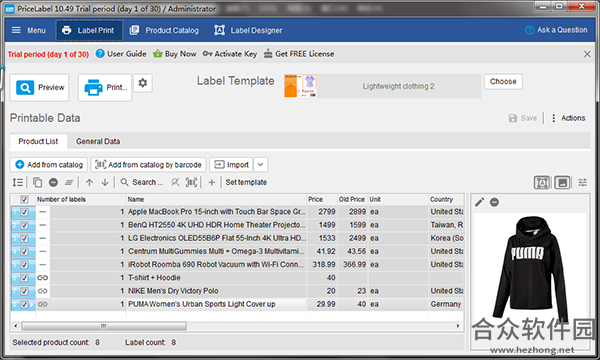Toggle the select-all header checkbox
Viewport: 600px width, 360px height.
[x=24, y=199]
